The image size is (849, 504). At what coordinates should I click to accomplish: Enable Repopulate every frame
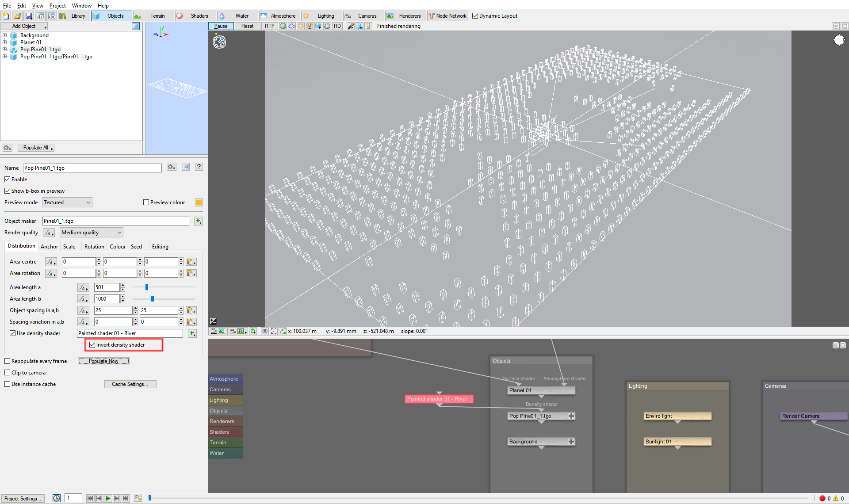pos(8,361)
